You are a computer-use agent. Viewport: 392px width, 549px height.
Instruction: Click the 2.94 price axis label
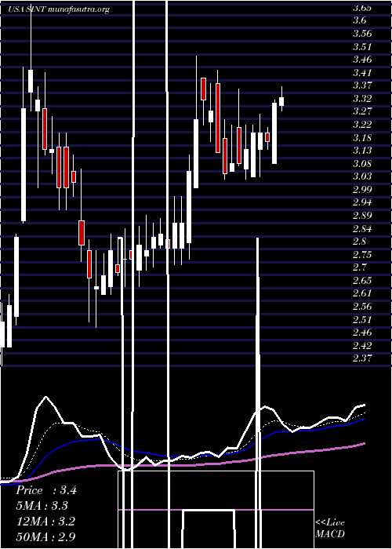tap(362, 202)
